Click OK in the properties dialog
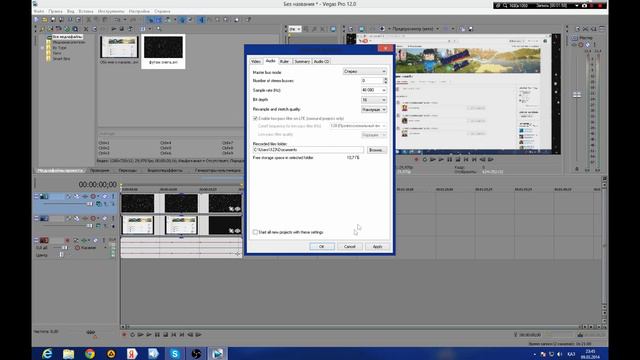640x360 pixels. [322, 247]
